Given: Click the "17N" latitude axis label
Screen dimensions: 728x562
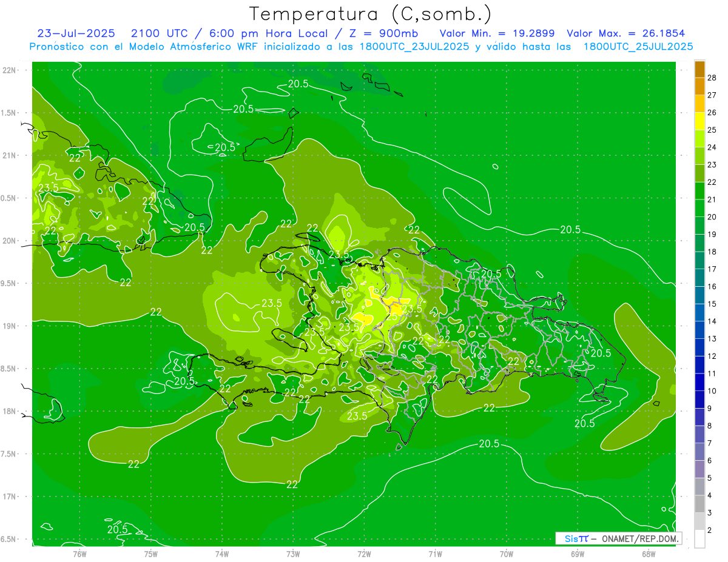Looking at the screenshot, I should tap(10, 497).
